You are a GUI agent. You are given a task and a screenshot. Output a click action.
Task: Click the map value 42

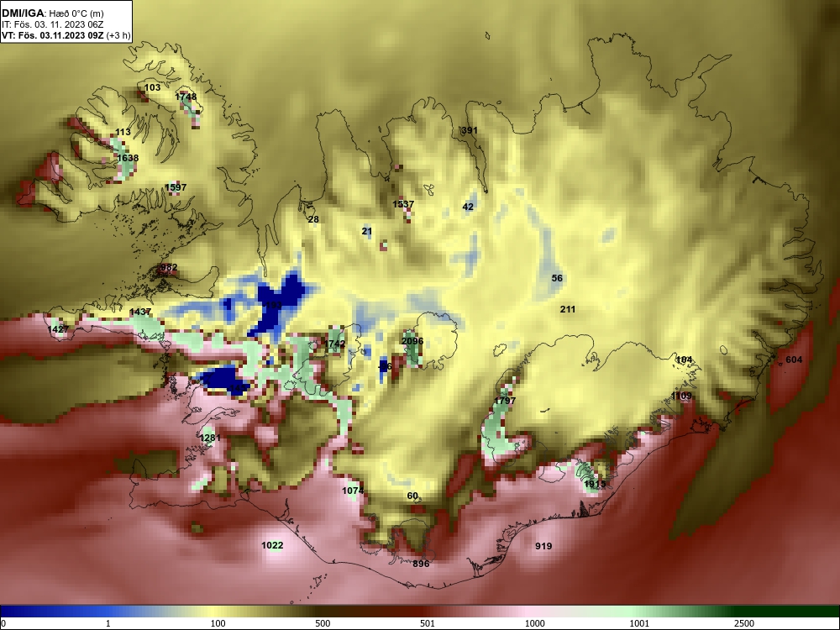pyautogui.click(x=468, y=207)
